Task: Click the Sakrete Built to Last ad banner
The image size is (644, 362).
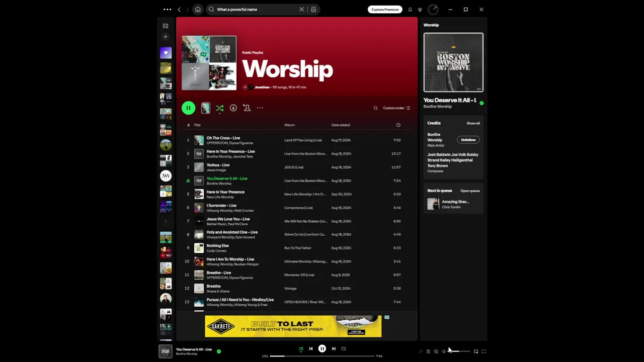Action: [293, 326]
